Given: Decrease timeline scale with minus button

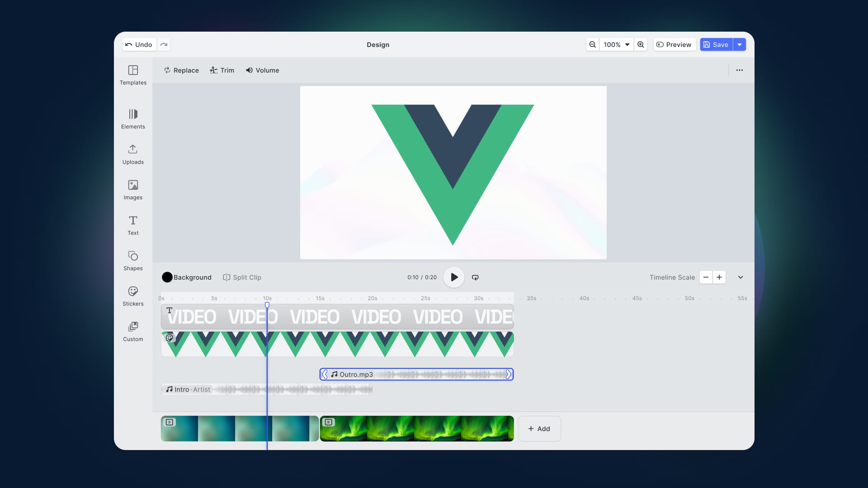Looking at the screenshot, I should click(706, 277).
